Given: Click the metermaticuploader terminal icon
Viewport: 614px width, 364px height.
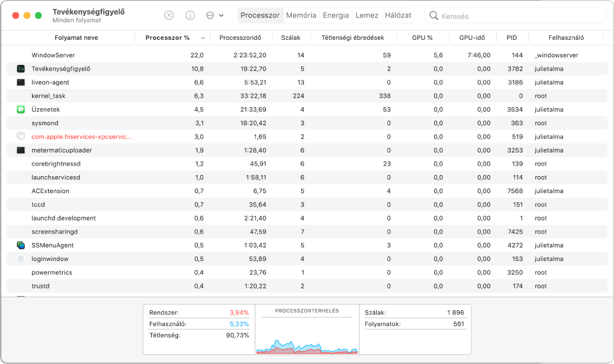Looking at the screenshot, I should tap(21, 150).
